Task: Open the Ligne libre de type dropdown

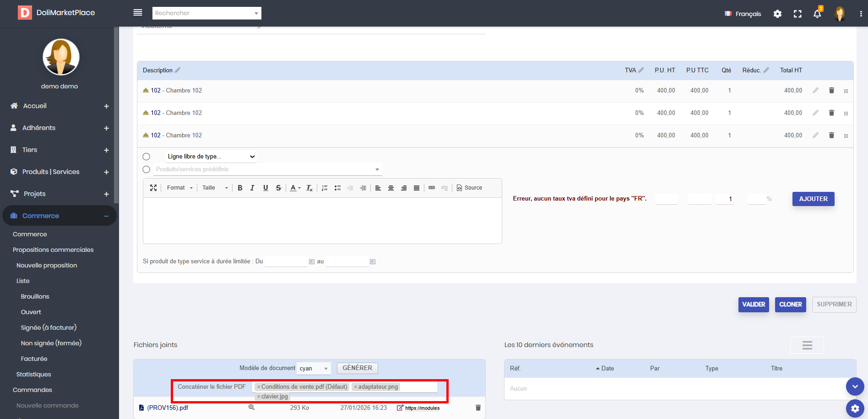Action: [211, 157]
